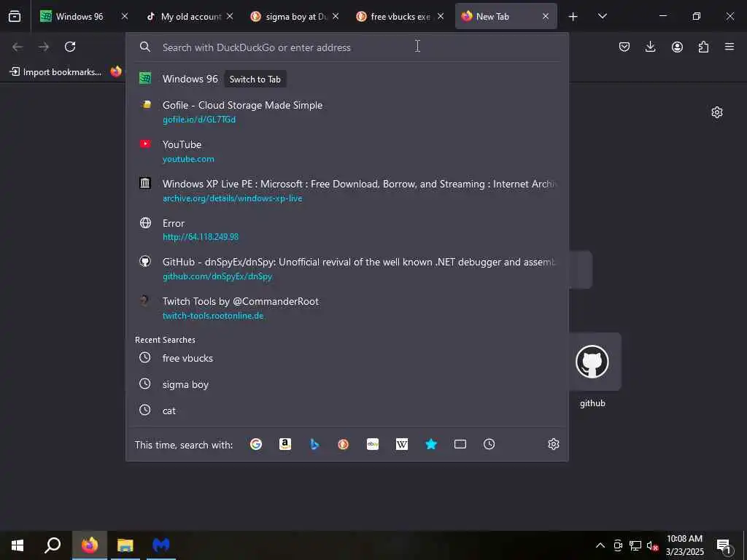Image resolution: width=747 pixels, height=560 pixels.
Task: Search this time with Amazon
Action: point(285,444)
